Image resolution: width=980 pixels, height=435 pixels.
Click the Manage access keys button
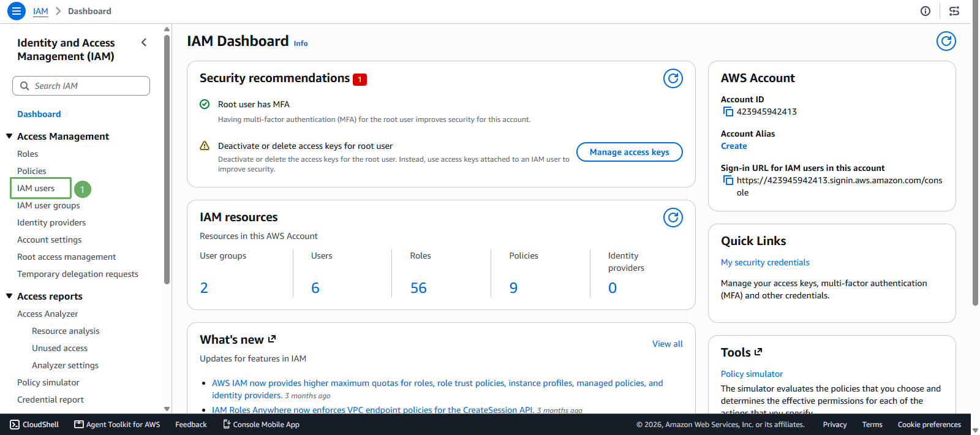click(630, 152)
